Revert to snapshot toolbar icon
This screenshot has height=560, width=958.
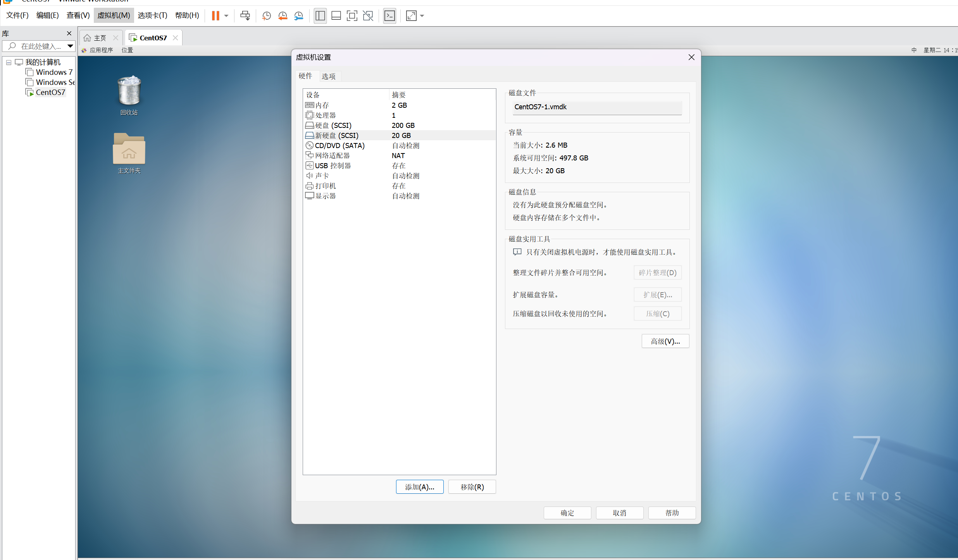(283, 16)
